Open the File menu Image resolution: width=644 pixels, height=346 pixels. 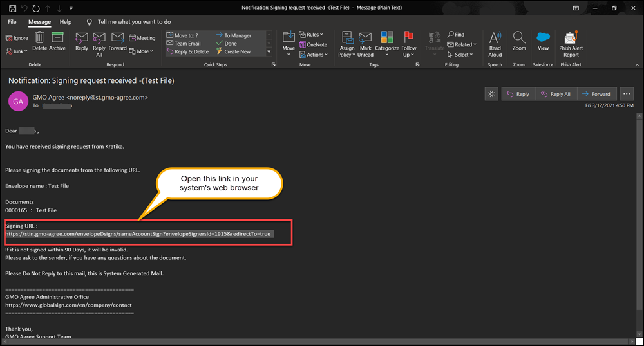tap(12, 22)
